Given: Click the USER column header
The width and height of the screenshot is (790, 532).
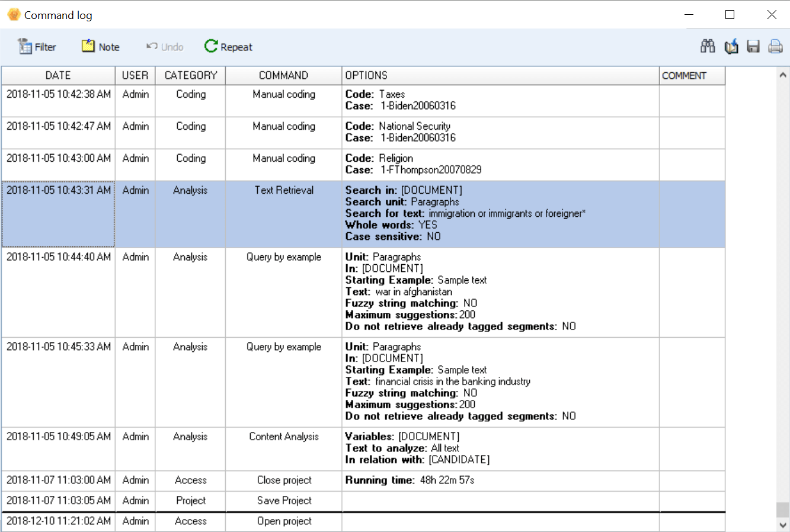Looking at the screenshot, I should (135, 75).
